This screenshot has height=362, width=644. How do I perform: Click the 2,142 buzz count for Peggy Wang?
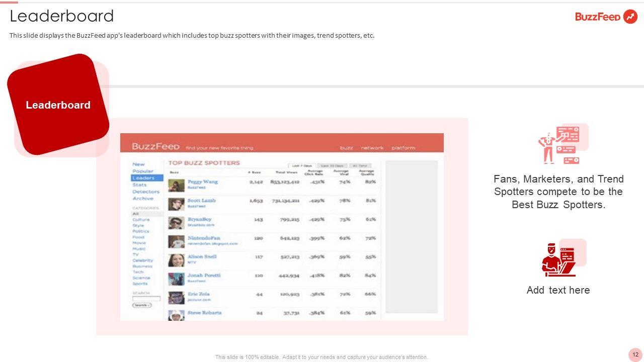click(256, 182)
